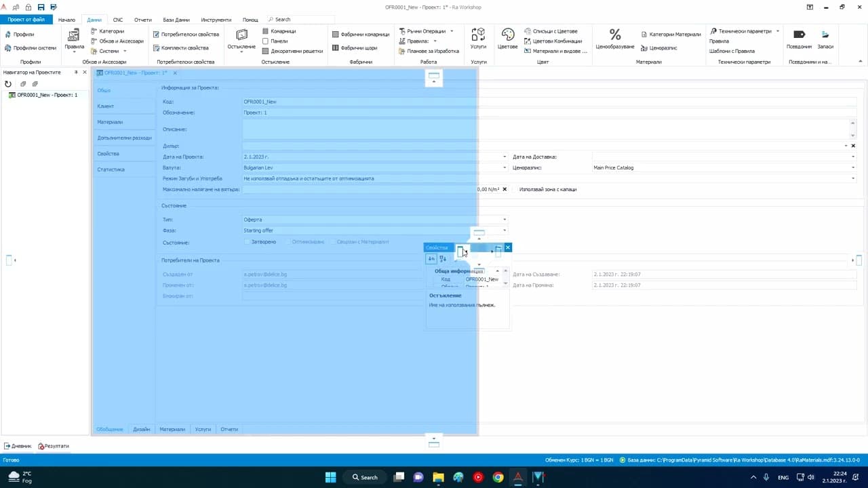Open the Остъкление ribbon icon
Screen dimensions: 868x488
click(241, 39)
